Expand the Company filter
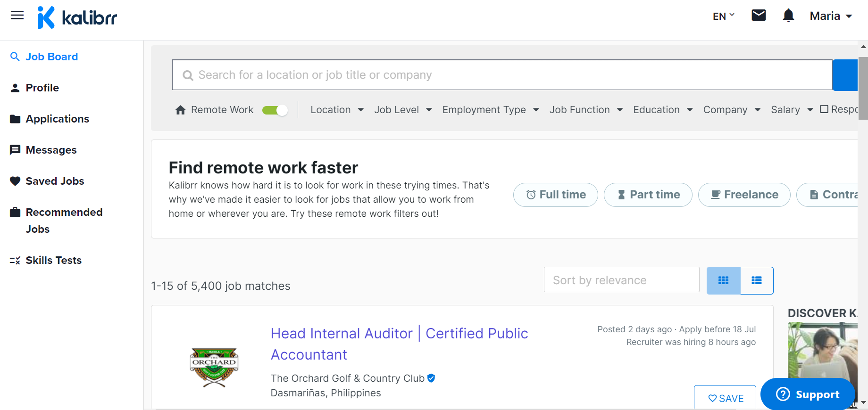 tap(732, 110)
